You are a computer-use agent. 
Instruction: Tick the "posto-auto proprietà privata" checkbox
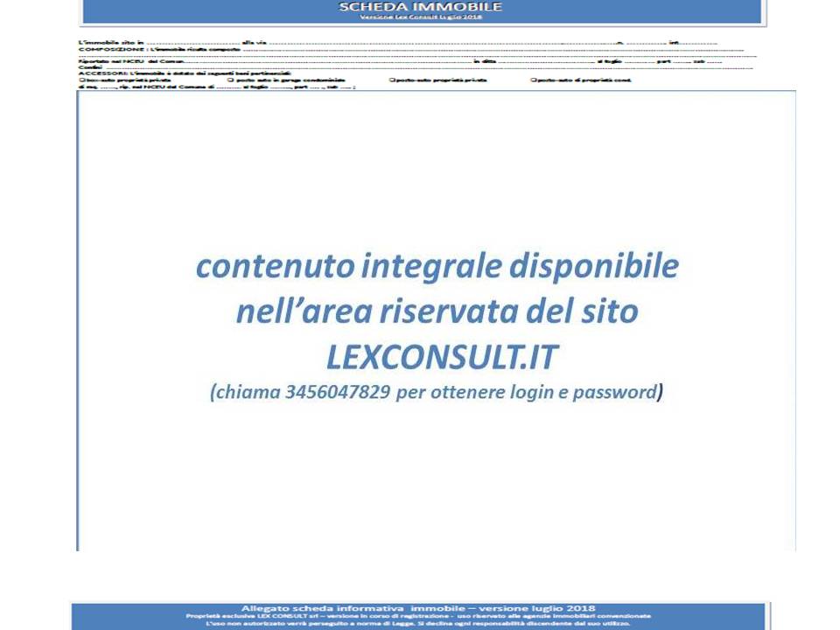pos(391,80)
